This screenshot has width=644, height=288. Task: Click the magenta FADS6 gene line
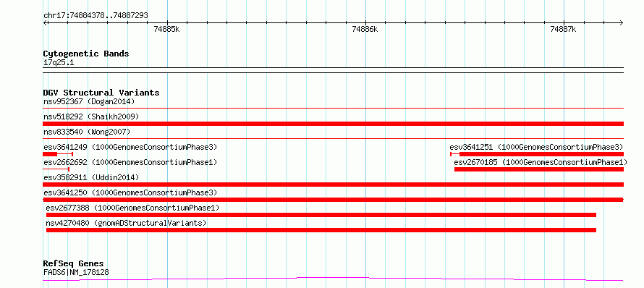point(333,279)
